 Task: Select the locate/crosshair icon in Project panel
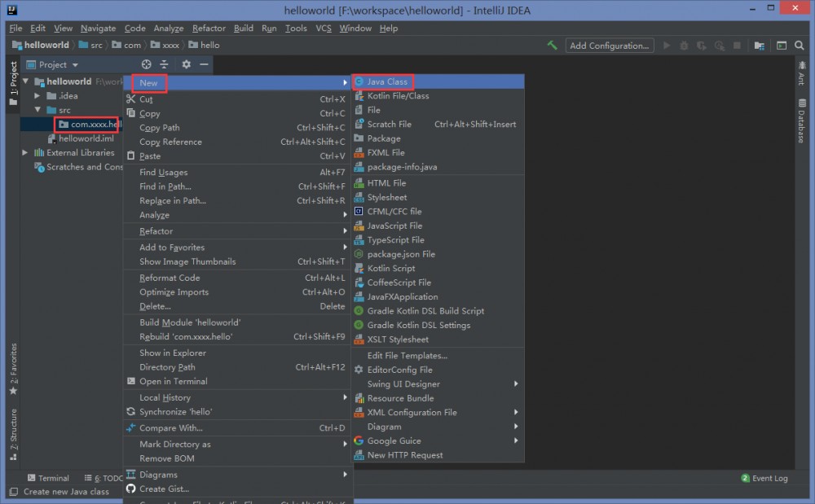tap(146, 64)
